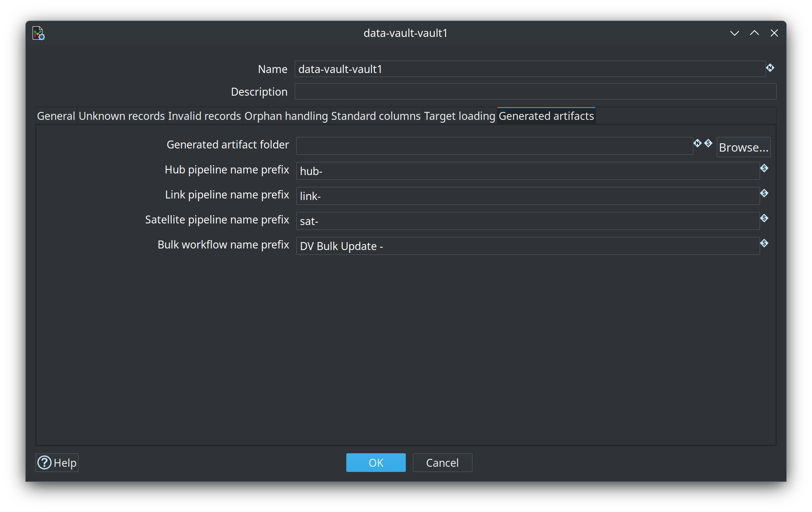This screenshot has height=512, width=812.
Task: Click the variable icon beside the Name field
Action: point(770,68)
